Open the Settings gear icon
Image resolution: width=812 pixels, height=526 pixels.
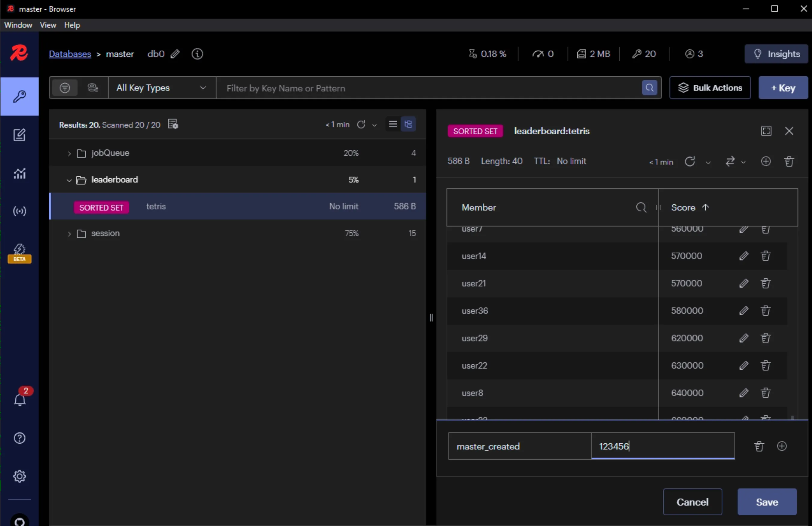pyautogui.click(x=20, y=476)
